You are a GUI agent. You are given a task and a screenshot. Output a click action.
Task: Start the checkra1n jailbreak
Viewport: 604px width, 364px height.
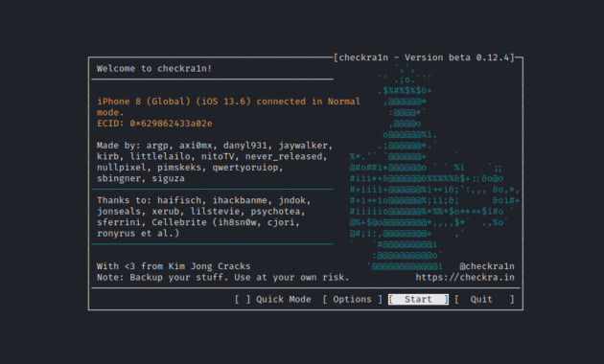point(418,300)
